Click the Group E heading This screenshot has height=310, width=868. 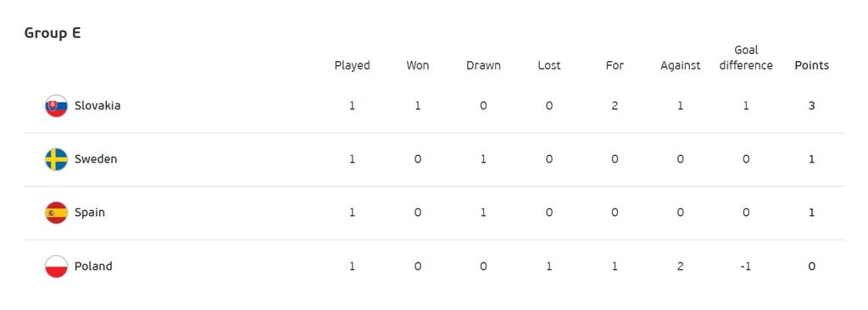53,33
